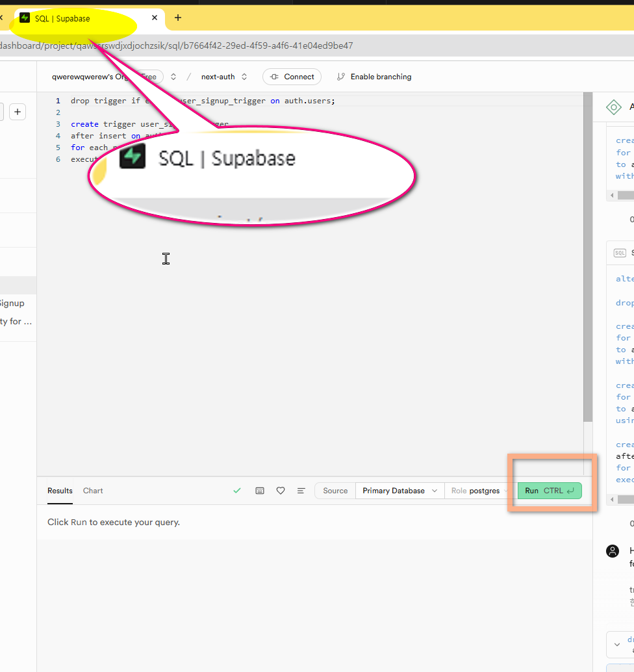Close the SQL | Supabase browser tab
Viewport: 634px width, 672px height.
(x=155, y=18)
